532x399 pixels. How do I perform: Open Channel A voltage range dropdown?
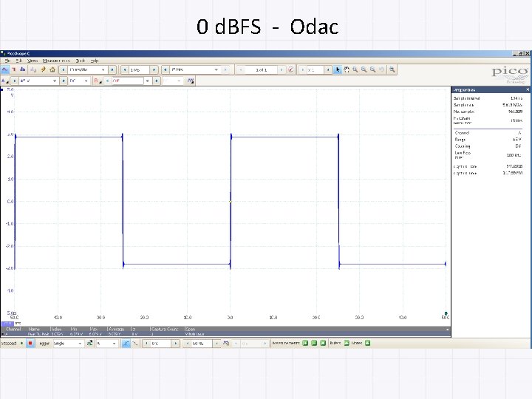coord(38,81)
